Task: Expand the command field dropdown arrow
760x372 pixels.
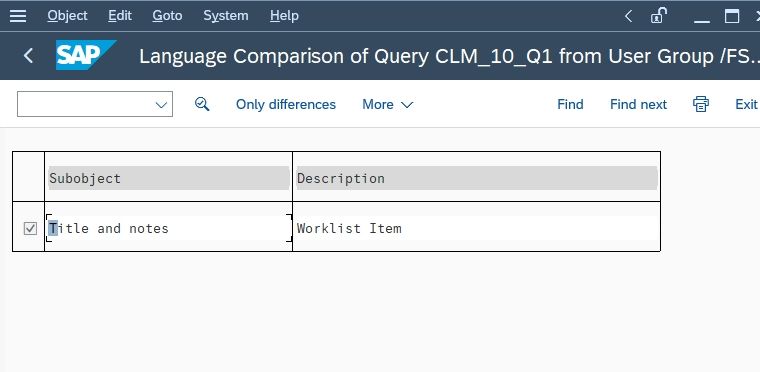Action: click(x=161, y=105)
